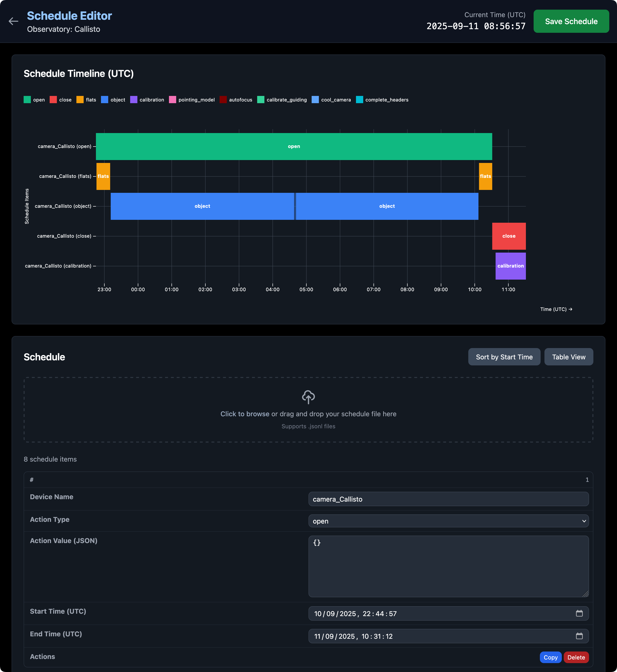This screenshot has width=617, height=672.
Task: Select the purple calibration timeline bar
Action: coord(510,266)
